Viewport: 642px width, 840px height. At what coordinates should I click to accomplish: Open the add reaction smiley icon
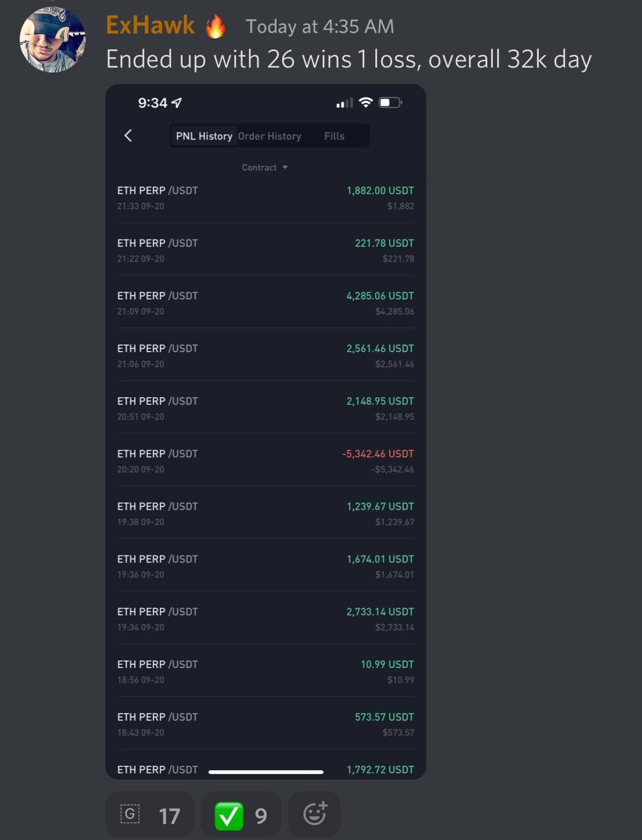(x=315, y=814)
